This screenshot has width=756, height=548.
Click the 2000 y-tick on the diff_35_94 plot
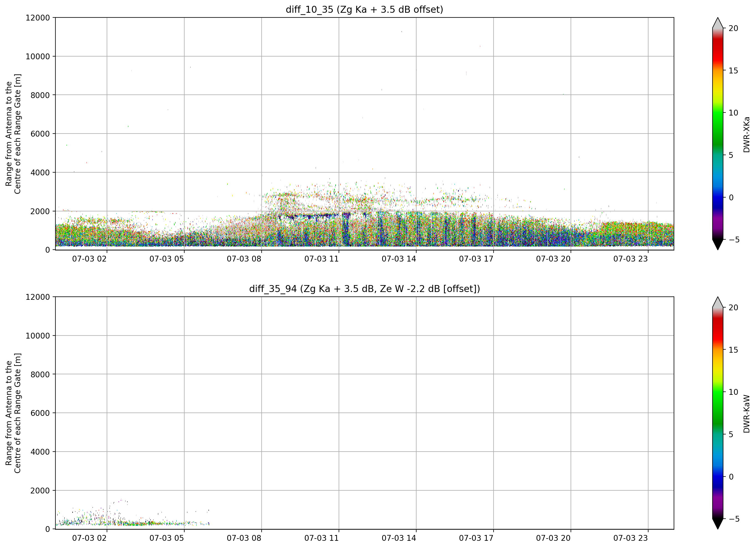[x=40, y=491]
